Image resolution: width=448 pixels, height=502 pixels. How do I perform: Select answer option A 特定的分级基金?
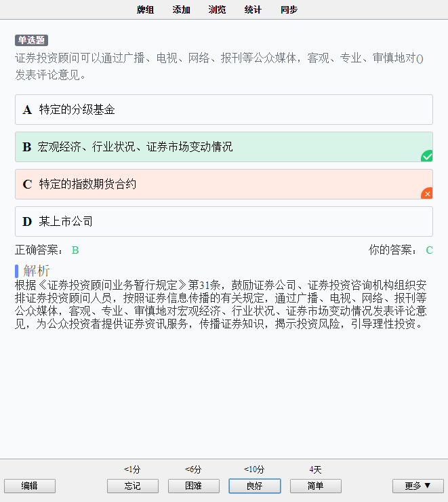pos(224,109)
